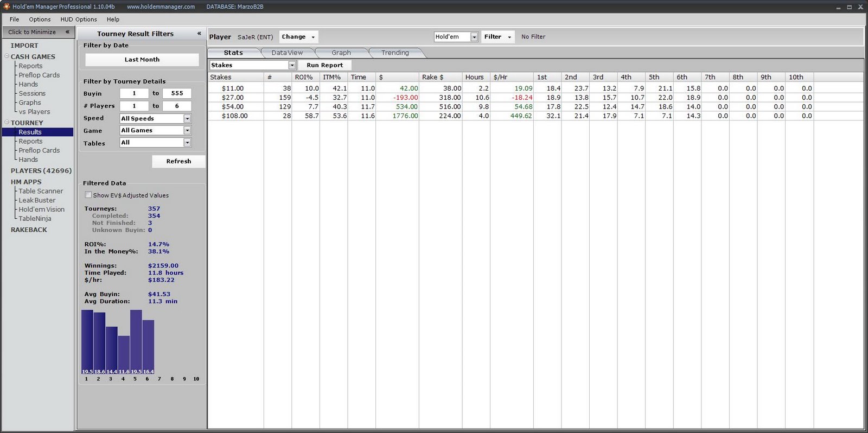
Task: Click the minimize sidebar chevron icon
Action: (67, 32)
